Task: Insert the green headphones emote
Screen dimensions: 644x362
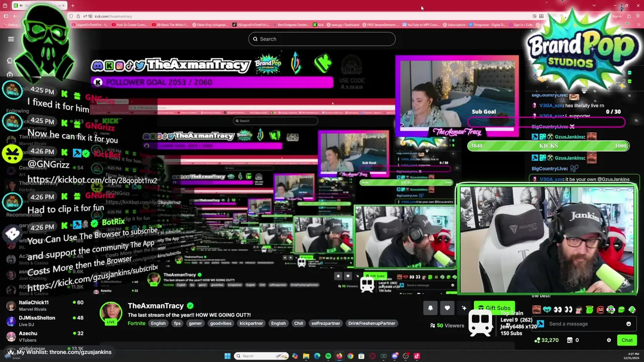Action: tap(611, 310)
